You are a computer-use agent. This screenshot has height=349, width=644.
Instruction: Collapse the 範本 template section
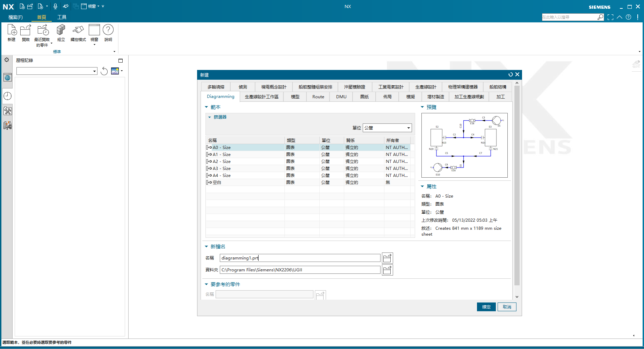pyautogui.click(x=206, y=107)
